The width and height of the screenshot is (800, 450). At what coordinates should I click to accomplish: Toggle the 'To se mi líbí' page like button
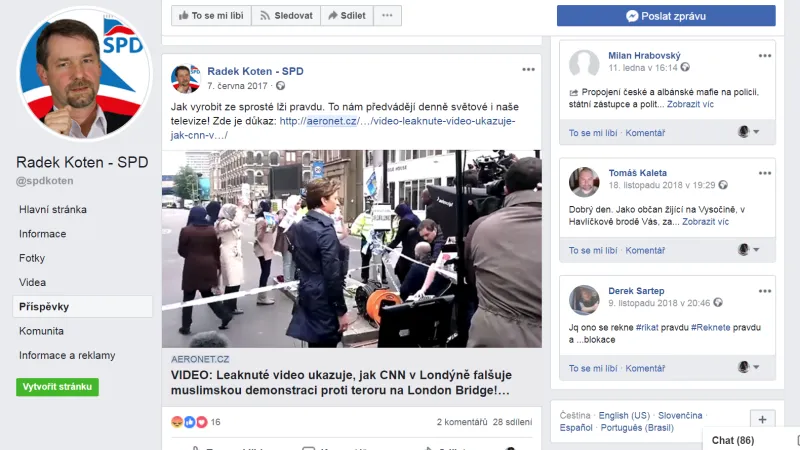pyautogui.click(x=210, y=16)
